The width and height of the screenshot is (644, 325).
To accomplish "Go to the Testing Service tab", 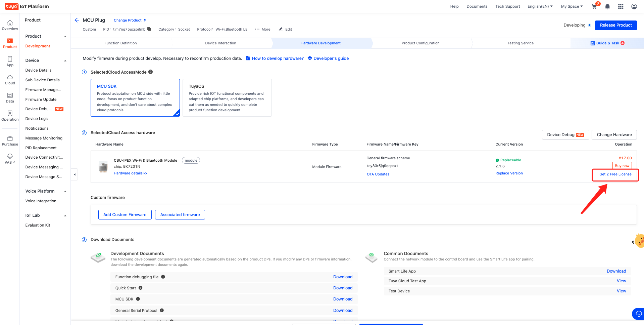I will [520, 43].
